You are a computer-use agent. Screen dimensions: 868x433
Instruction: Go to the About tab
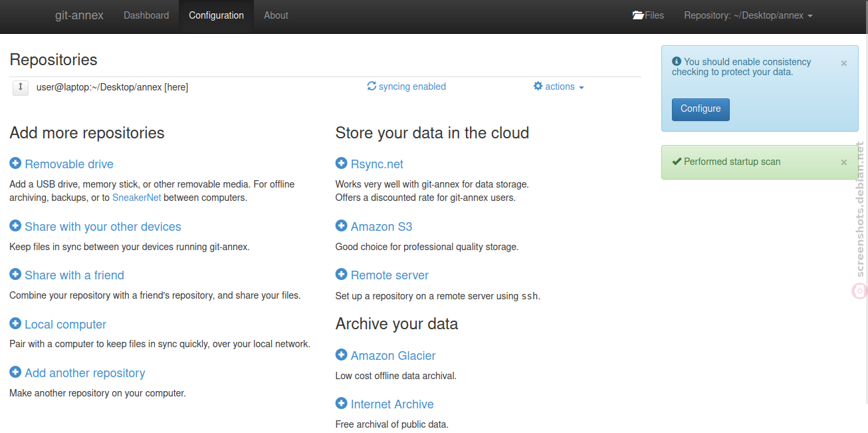pyautogui.click(x=276, y=15)
